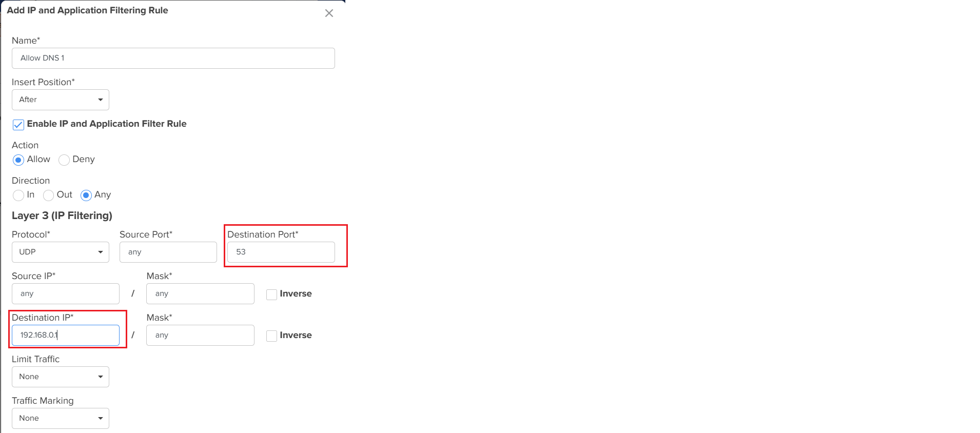This screenshot has height=433, width=980.
Task: Select the Deny action radio button
Action: 64,160
